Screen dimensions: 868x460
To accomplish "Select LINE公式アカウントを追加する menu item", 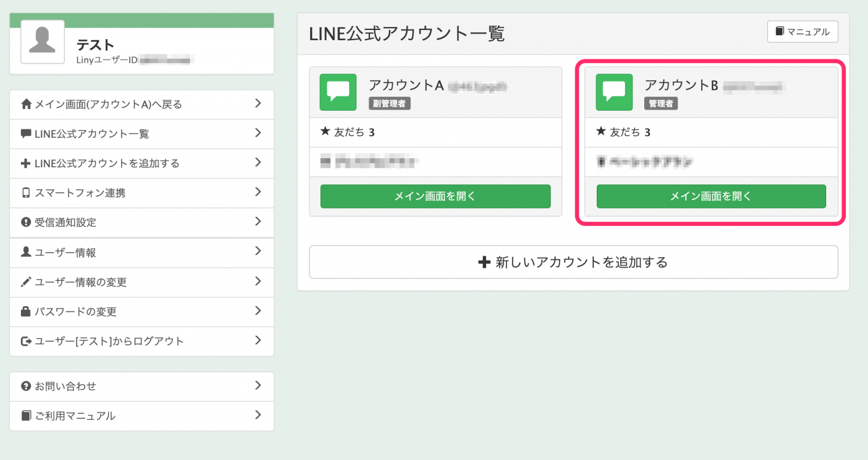I will pyautogui.click(x=142, y=163).
